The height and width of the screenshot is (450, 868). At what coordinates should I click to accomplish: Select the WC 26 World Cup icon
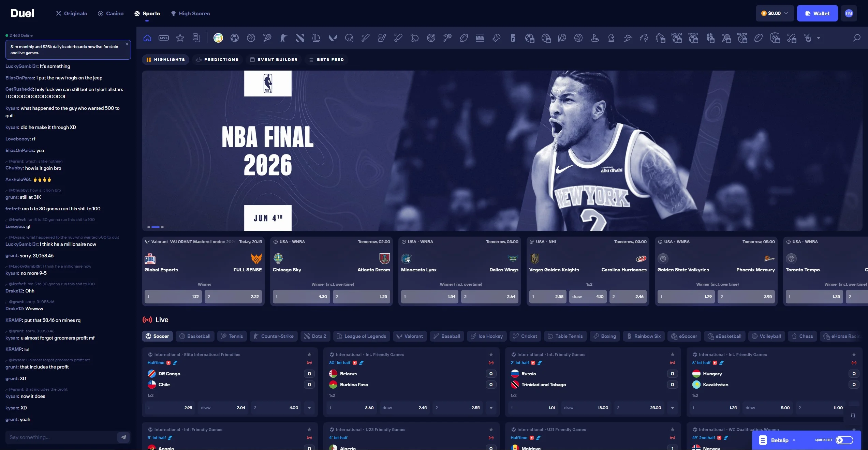click(x=218, y=38)
